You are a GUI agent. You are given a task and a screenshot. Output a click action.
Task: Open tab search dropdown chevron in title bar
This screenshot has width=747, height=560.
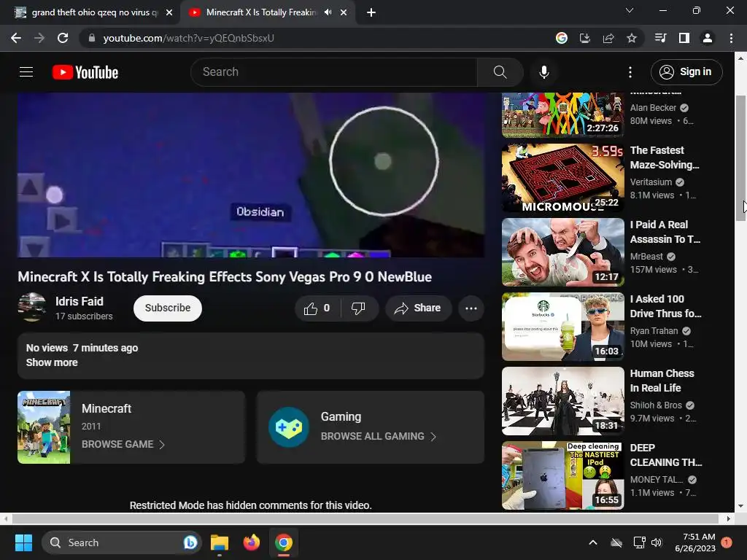tap(630, 10)
